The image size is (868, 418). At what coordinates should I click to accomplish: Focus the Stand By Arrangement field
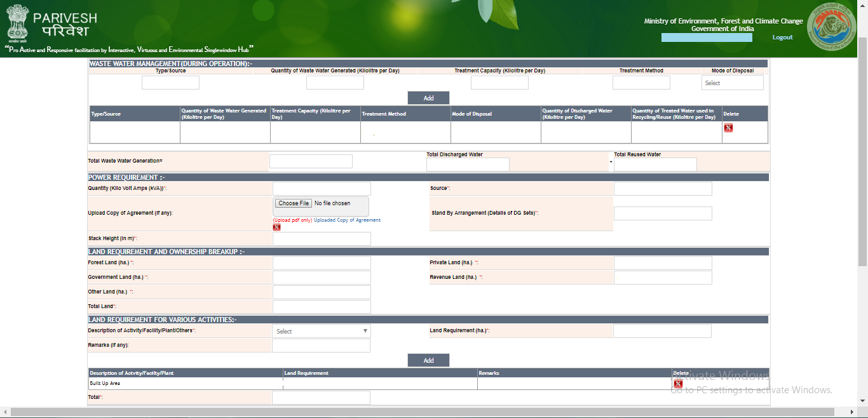pyautogui.click(x=663, y=213)
